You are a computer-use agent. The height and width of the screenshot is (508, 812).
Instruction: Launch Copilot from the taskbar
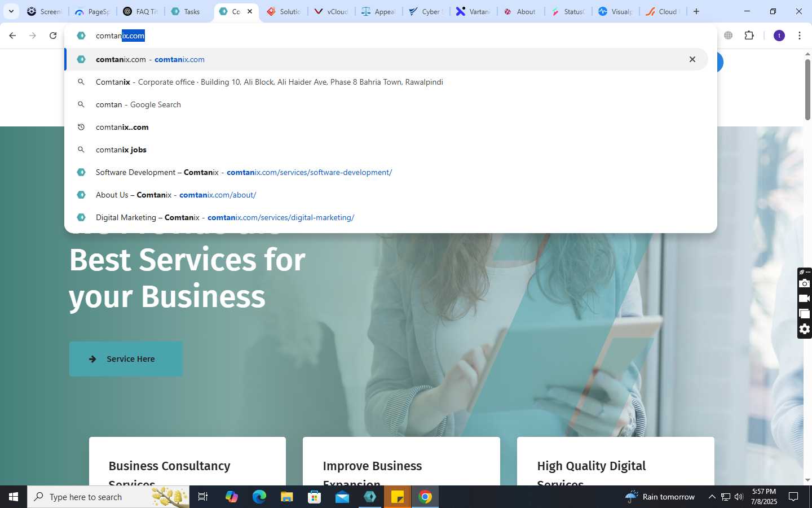(x=231, y=497)
